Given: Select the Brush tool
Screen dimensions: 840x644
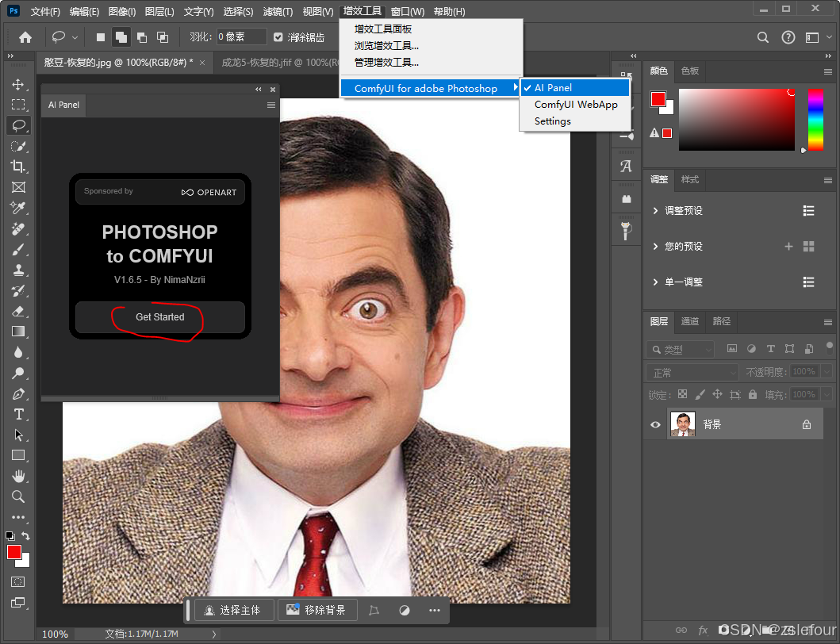Looking at the screenshot, I should click(18, 249).
